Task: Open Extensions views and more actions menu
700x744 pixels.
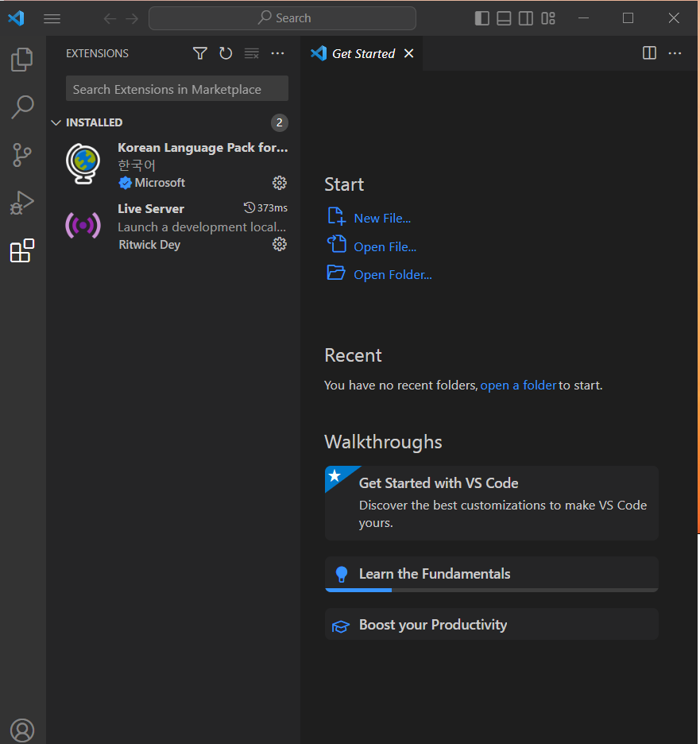Action: [x=277, y=53]
